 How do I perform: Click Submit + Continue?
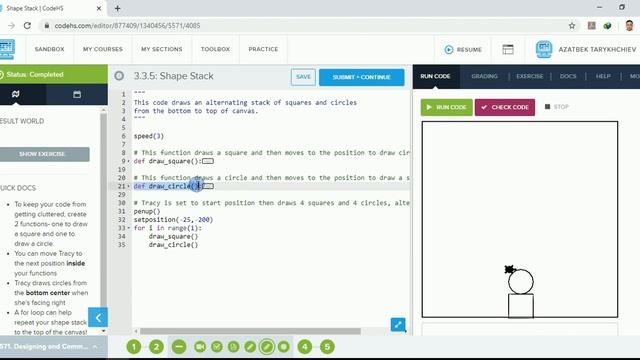point(362,77)
